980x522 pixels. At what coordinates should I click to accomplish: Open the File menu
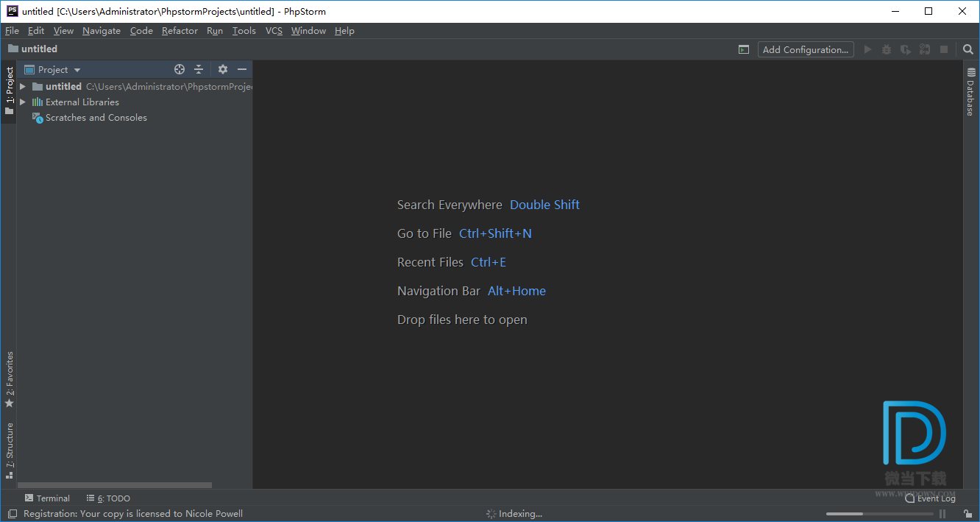coord(12,31)
